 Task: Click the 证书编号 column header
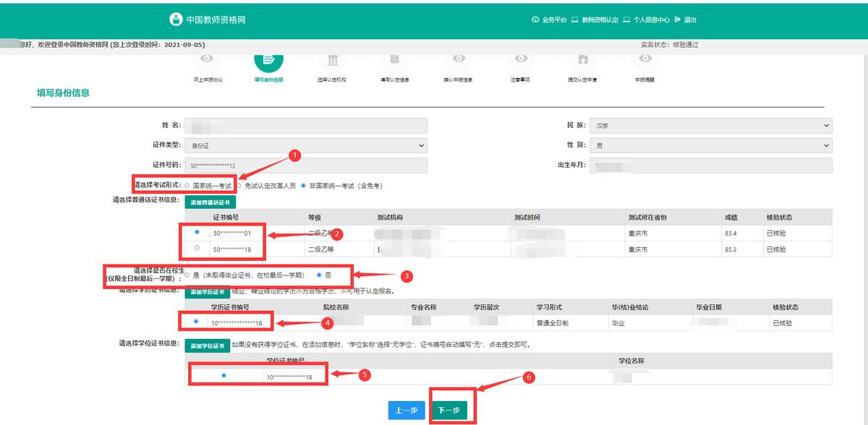point(226,218)
